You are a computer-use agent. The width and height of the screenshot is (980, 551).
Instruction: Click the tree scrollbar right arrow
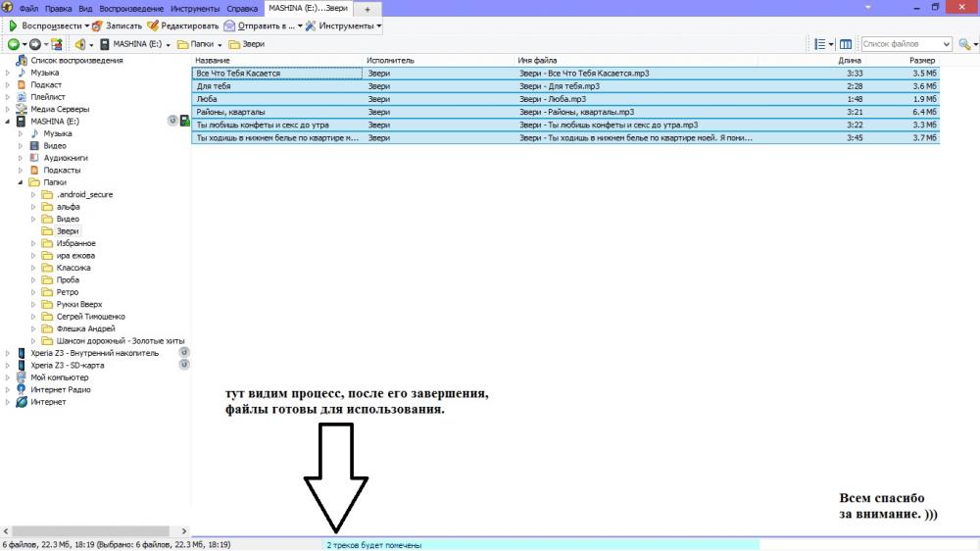coord(184,530)
